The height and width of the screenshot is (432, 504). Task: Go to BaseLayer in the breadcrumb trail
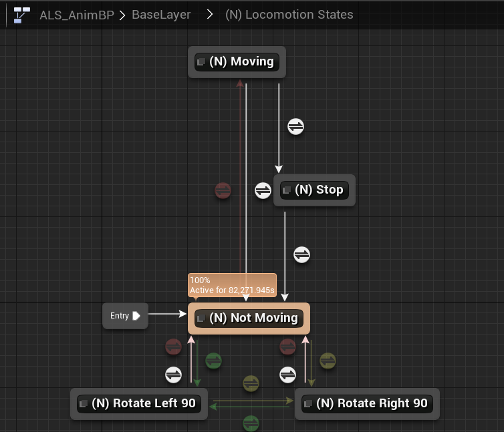coord(160,14)
